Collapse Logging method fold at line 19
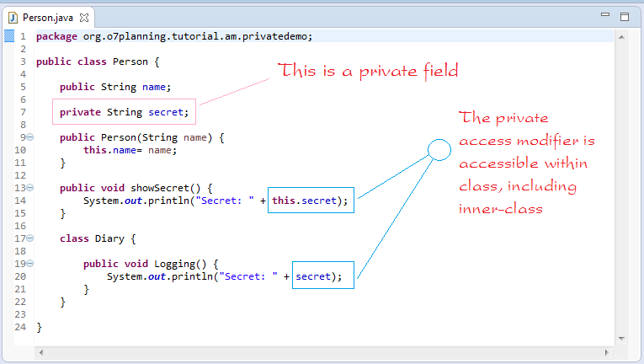This screenshot has height=364, width=644. (x=30, y=264)
